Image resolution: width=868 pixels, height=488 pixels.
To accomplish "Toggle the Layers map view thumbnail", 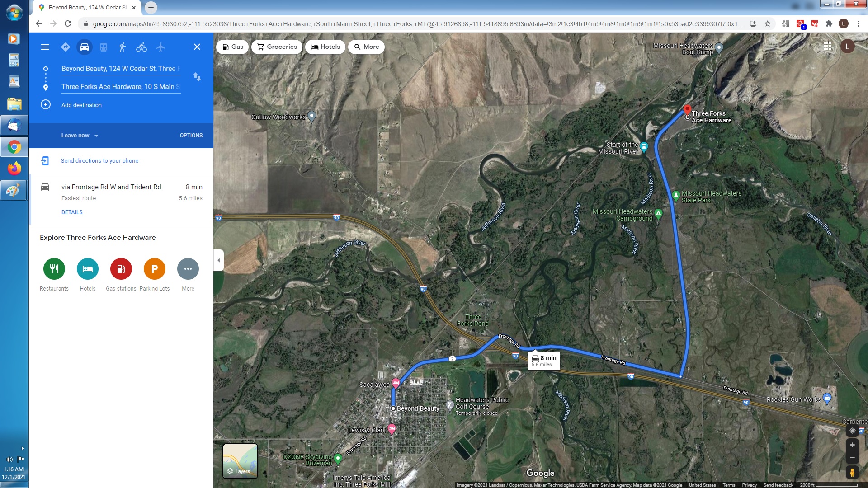I will [240, 461].
